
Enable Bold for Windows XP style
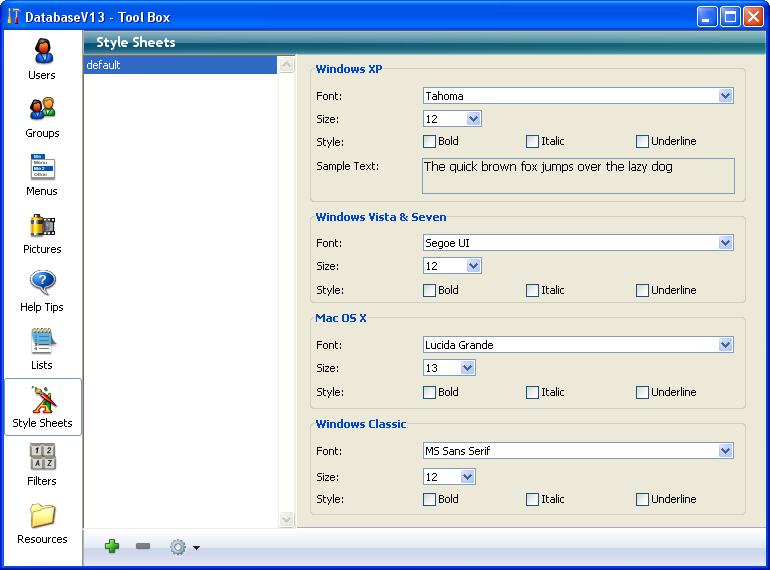[430, 142]
